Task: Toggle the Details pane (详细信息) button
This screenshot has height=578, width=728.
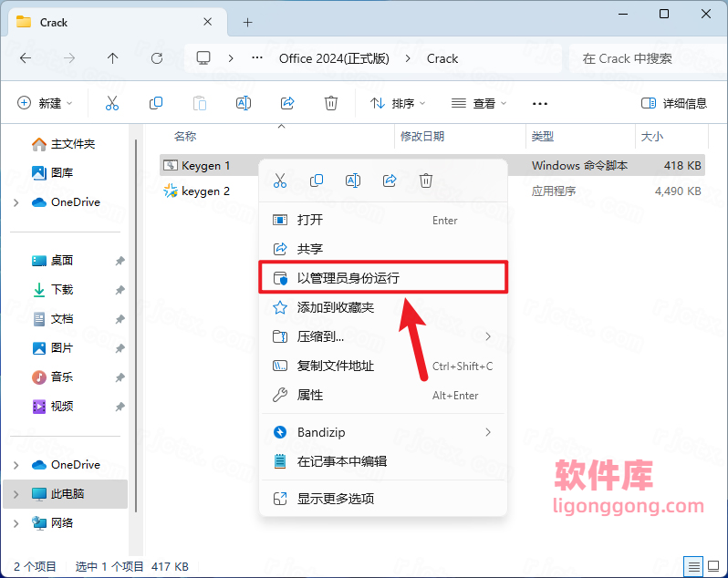Action: 673,103
